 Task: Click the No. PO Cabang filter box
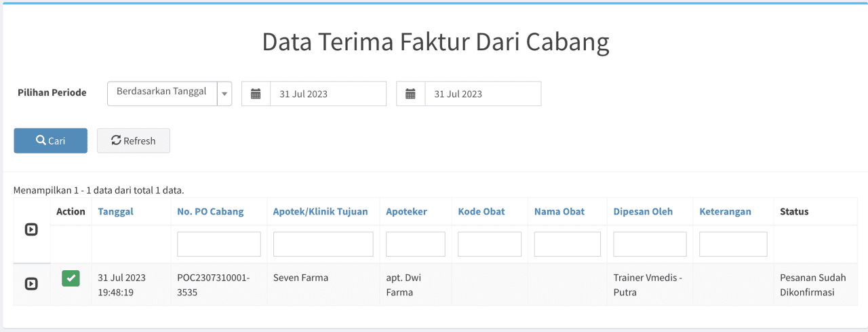pos(219,244)
